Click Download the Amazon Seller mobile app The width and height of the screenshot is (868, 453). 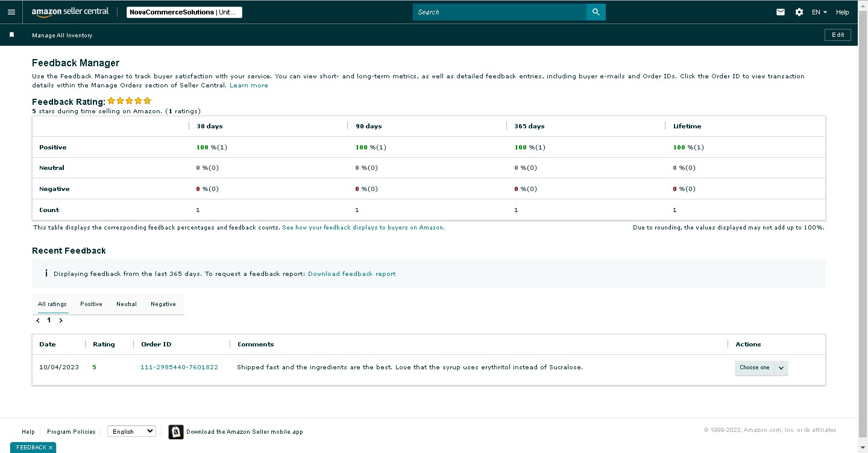[x=245, y=432]
